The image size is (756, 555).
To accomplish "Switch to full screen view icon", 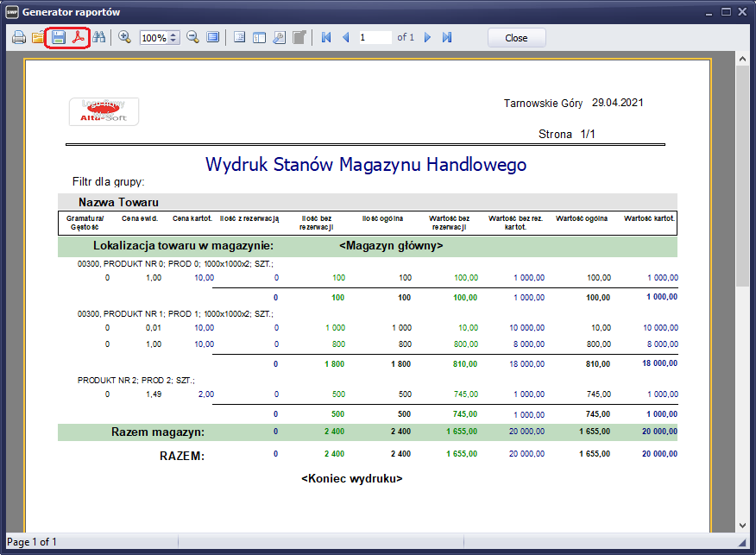I will pos(212,38).
